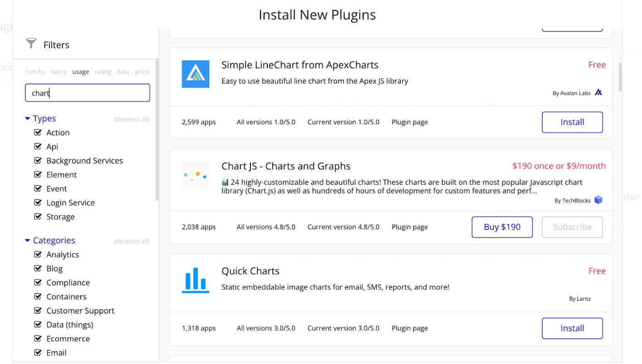Sort plugins by rating
The image size is (642, 364).
(103, 72)
